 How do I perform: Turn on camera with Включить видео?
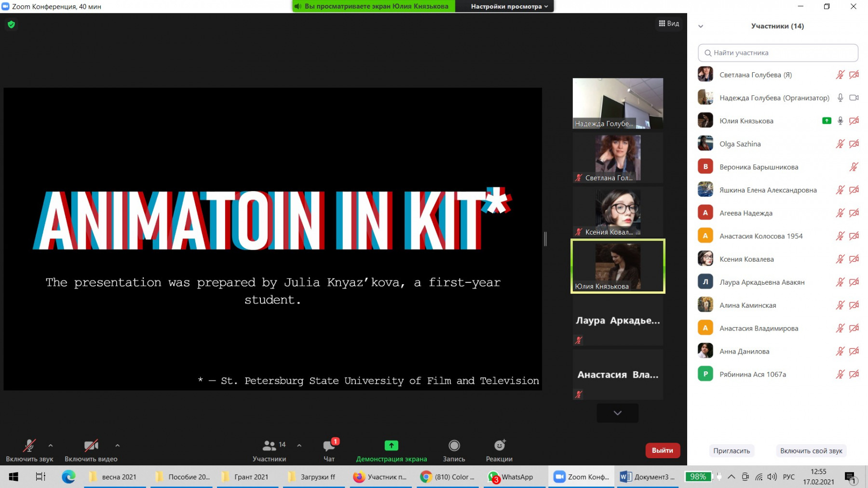[91, 446]
